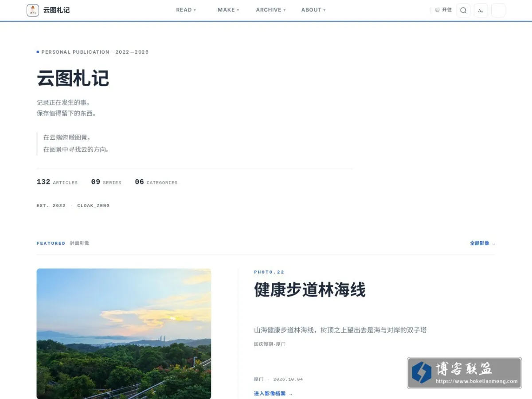Click the blank square button beside Aa

click(498, 10)
